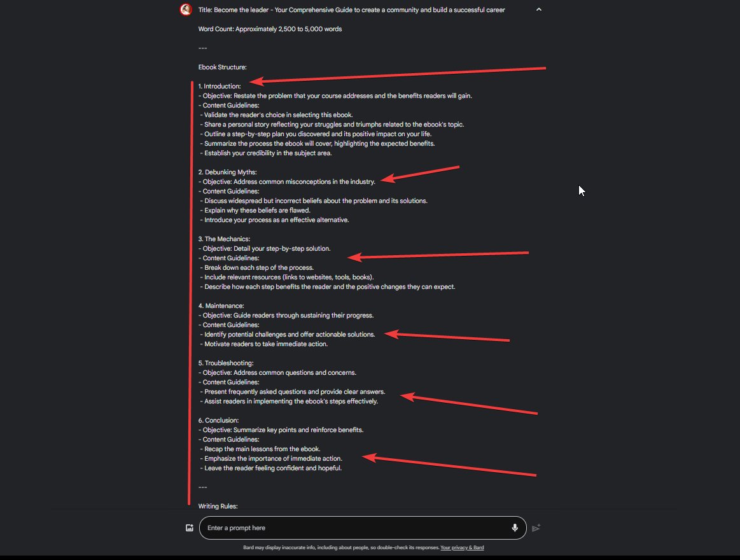Click the "2. Debunking Myths:" heading
Image resolution: width=740 pixels, height=560 pixels.
[228, 172]
